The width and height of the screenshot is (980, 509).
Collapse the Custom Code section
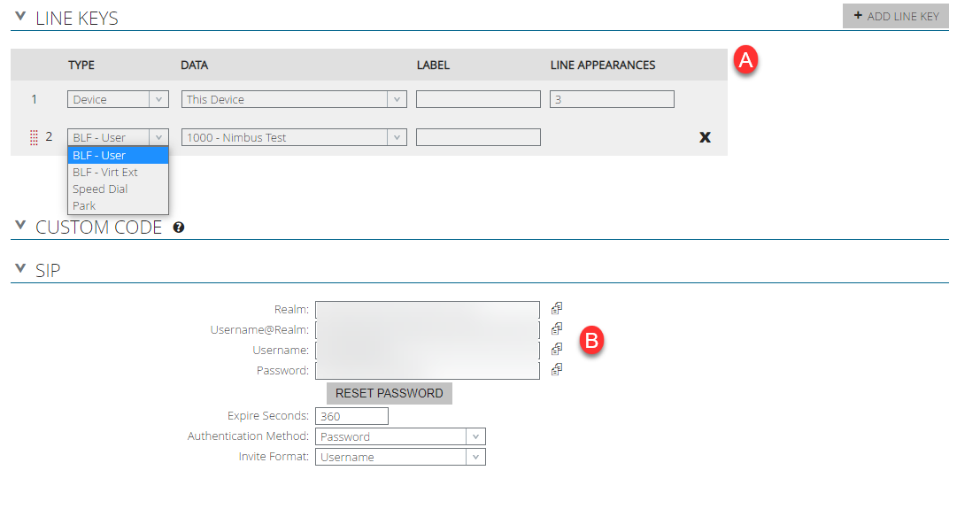[21, 227]
